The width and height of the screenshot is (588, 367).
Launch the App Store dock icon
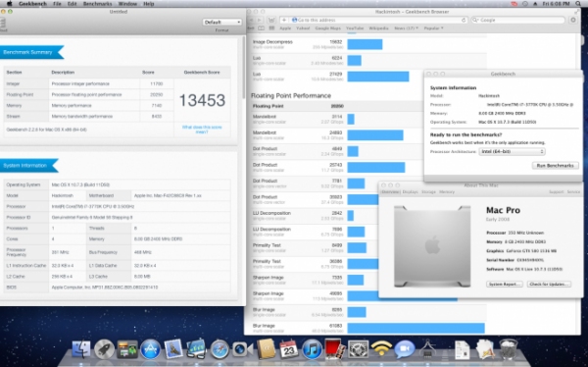click(x=150, y=349)
